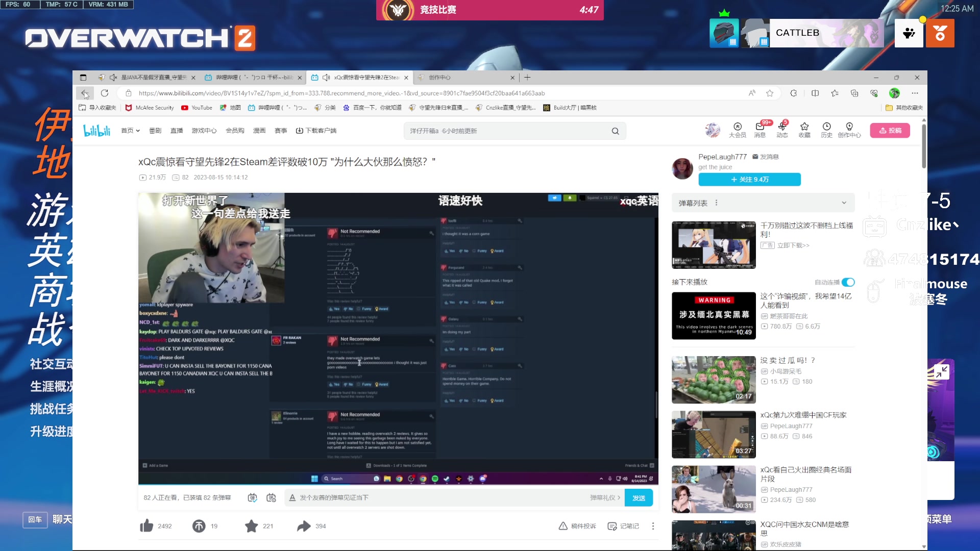
Task: Toggle the danmaku display icon
Action: (x=252, y=497)
